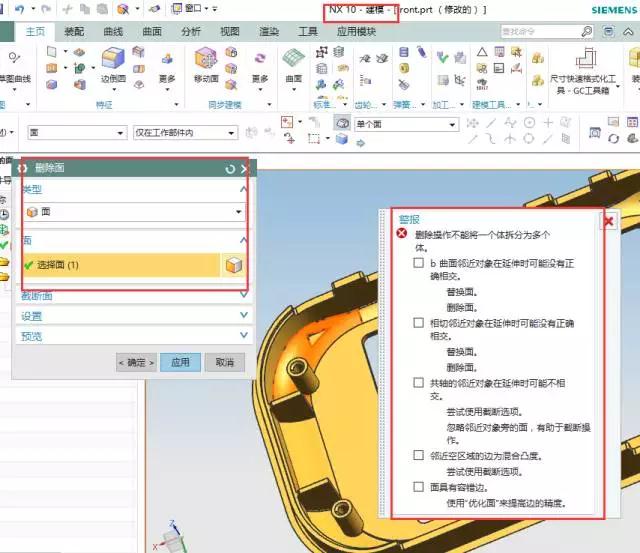640x553 pixels.
Task: Toggle the 相切邻近对象 checkbox
Action: point(419,323)
